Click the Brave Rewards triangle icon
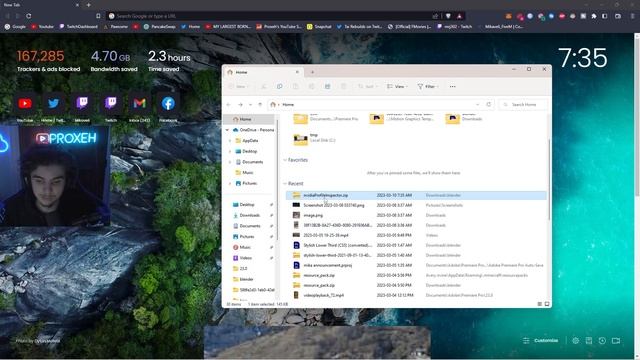The height and width of the screenshot is (360, 640). (x=459, y=16)
